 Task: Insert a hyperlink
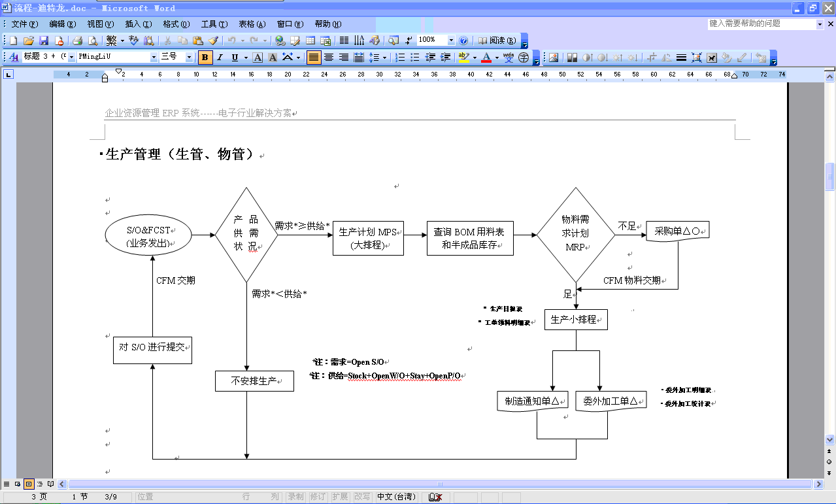tap(279, 41)
